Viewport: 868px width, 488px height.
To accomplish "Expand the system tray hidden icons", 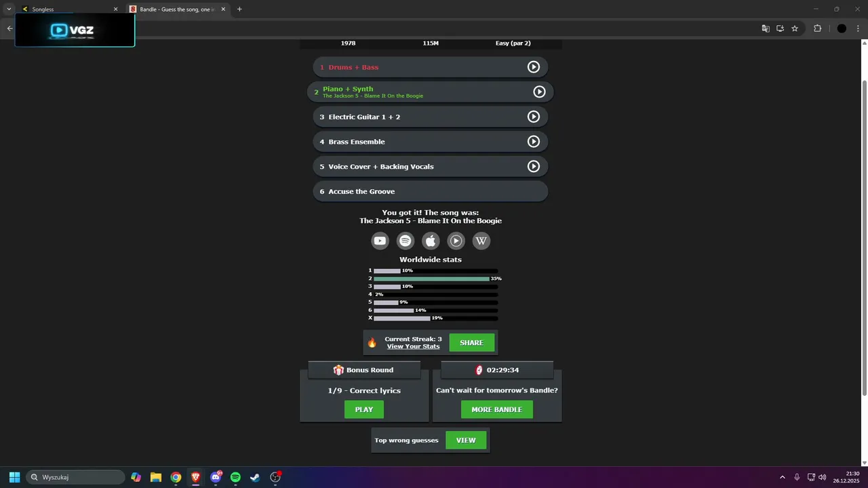I will tap(782, 477).
